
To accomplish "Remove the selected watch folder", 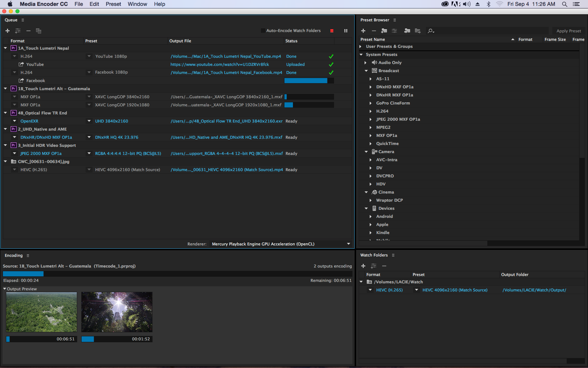I will click(x=384, y=266).
